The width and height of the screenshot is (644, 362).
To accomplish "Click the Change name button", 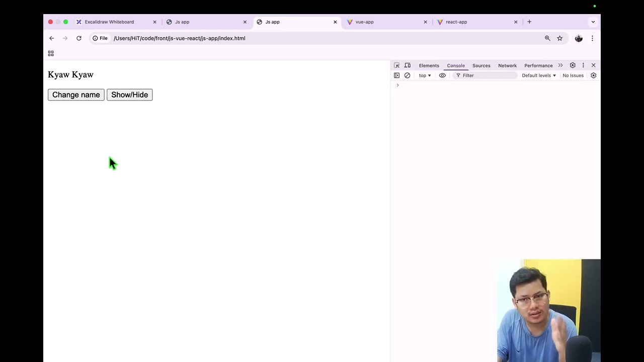I will (76, 95).
